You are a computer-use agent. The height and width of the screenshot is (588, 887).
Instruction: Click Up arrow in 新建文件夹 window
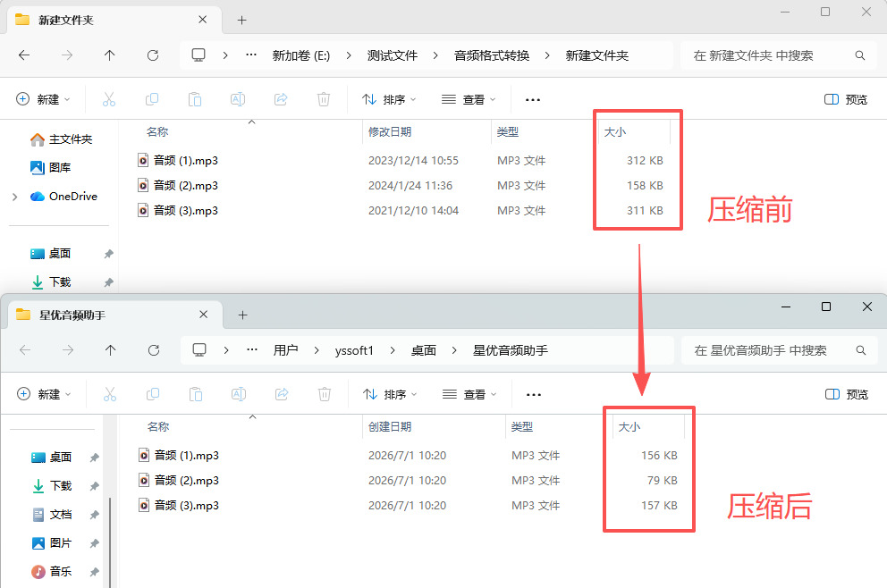pyautogui.click(x=110, y=55)
